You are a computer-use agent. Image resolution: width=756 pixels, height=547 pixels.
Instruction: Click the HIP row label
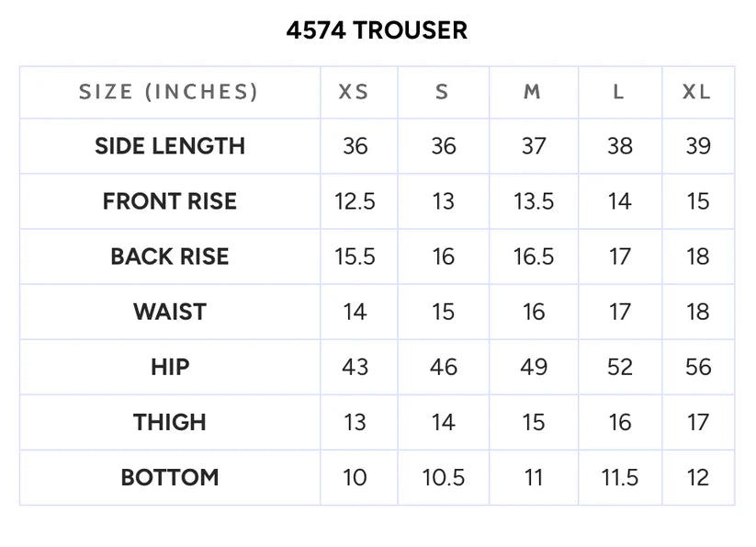(x=170, y=367)
